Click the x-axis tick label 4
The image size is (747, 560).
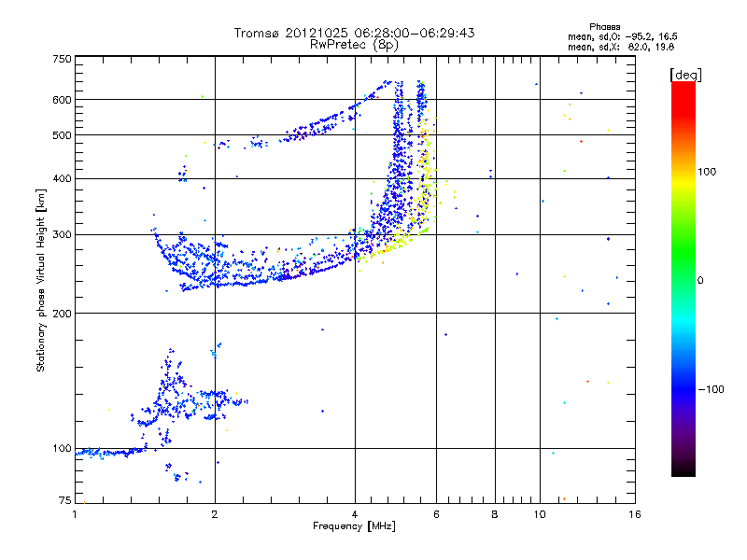(355, 514)
